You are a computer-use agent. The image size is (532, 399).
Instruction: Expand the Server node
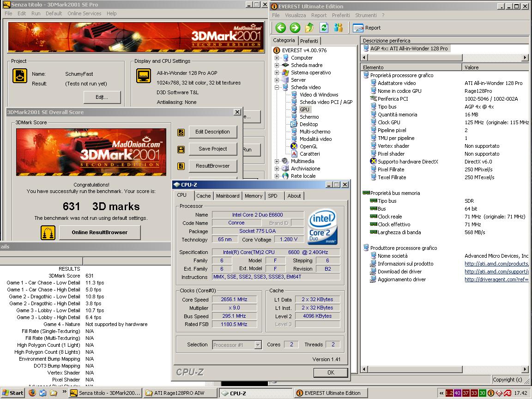coord(277,80)
